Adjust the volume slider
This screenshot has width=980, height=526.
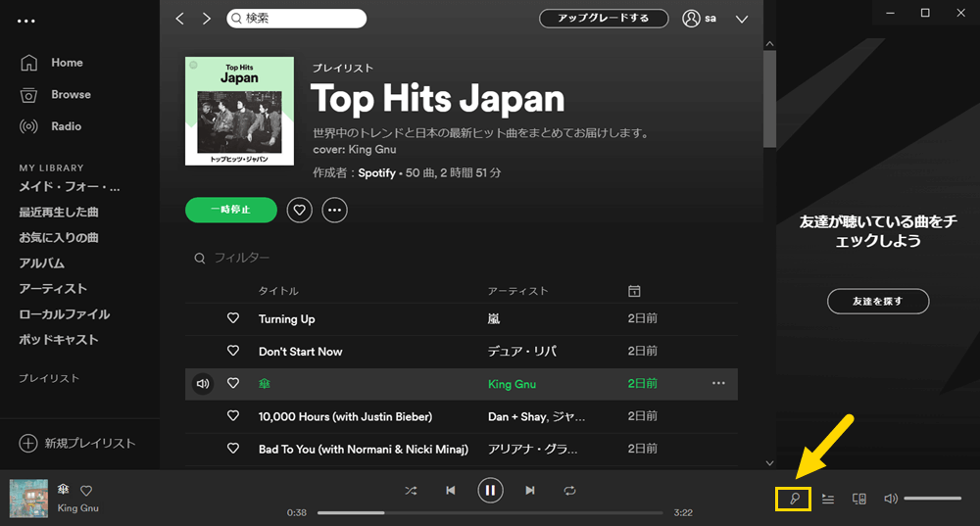[933, 499]
